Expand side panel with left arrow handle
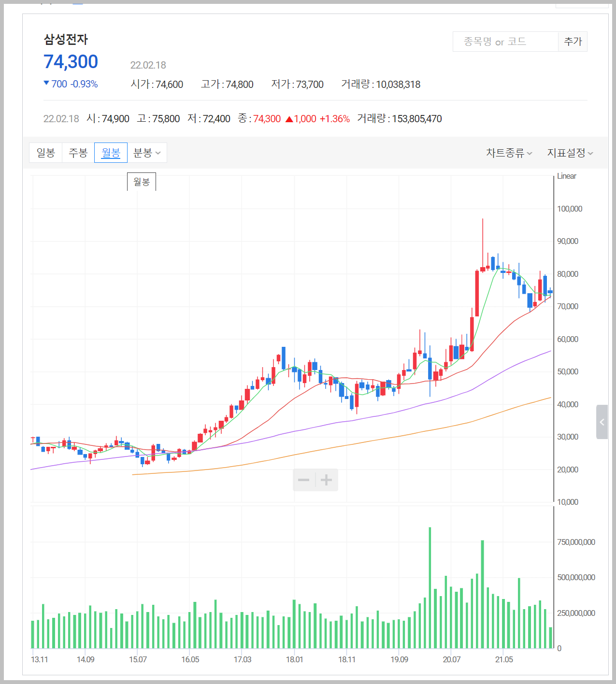The width and height of the screenshot is (616, 684). pos(602,422)
